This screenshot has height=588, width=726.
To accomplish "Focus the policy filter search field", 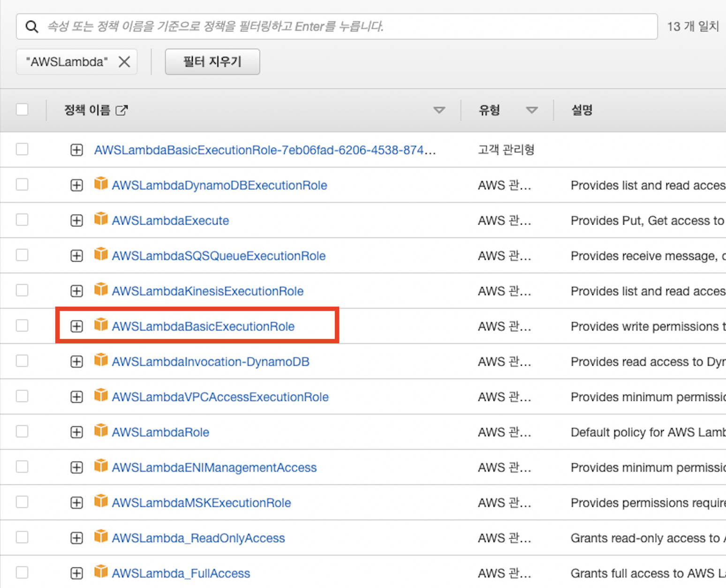I will click(337, 27).
